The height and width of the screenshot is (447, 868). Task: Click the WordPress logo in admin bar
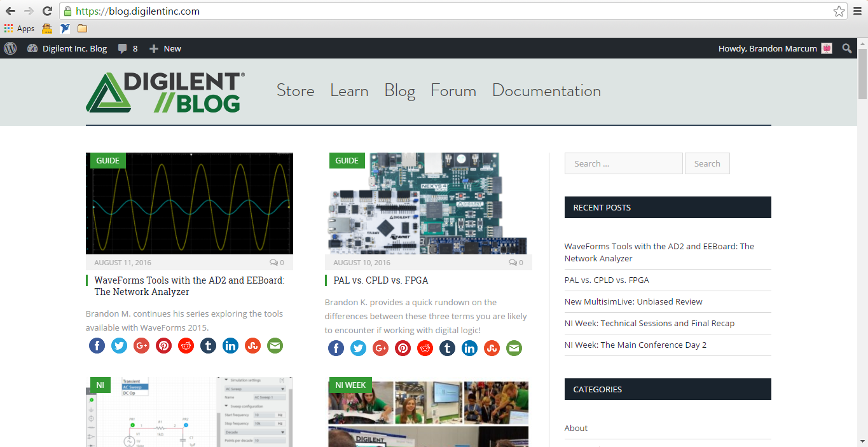coord(10,48)
